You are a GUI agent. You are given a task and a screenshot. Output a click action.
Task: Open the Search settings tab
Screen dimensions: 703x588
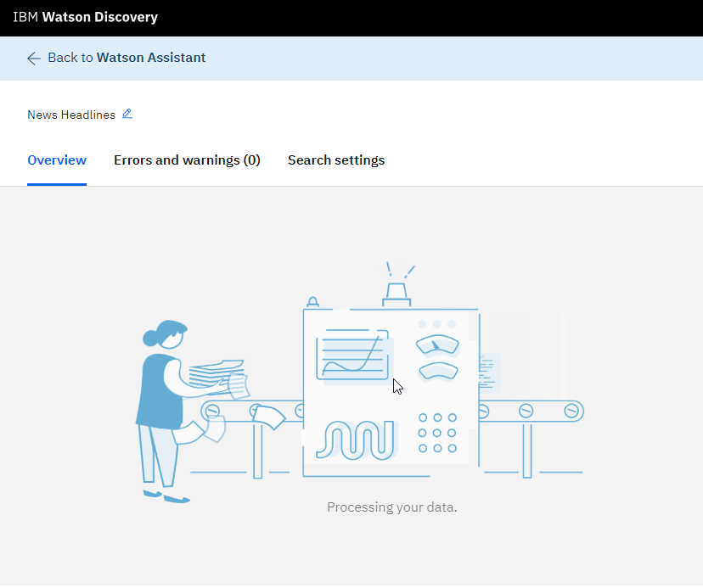[x=336, y=160]
